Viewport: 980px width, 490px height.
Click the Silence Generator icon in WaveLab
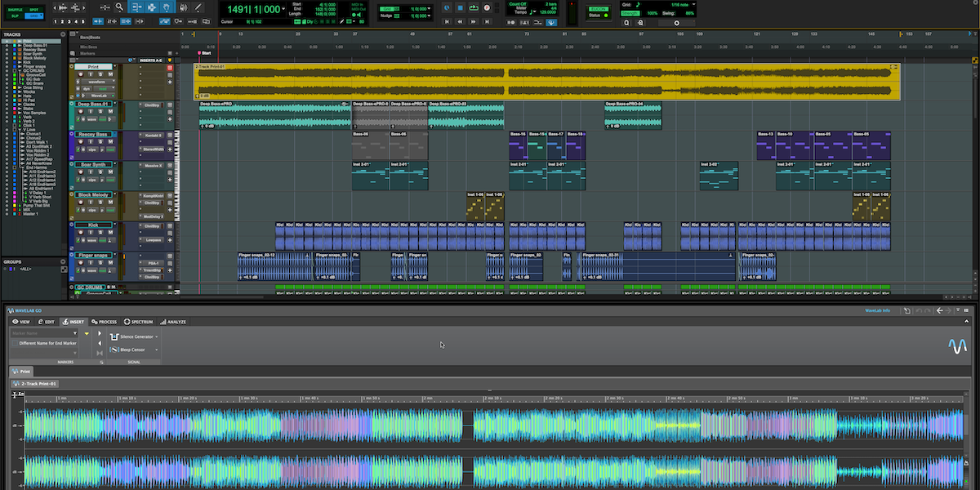tap(114, 336)
